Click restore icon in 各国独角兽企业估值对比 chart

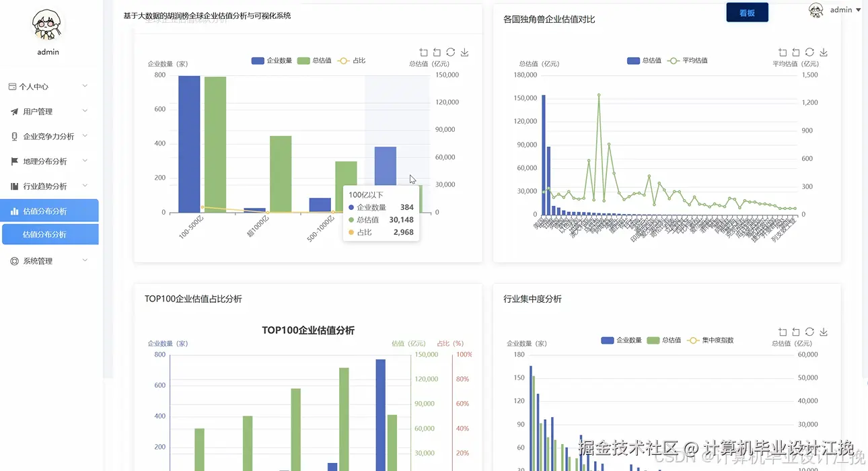coord(810,52)
